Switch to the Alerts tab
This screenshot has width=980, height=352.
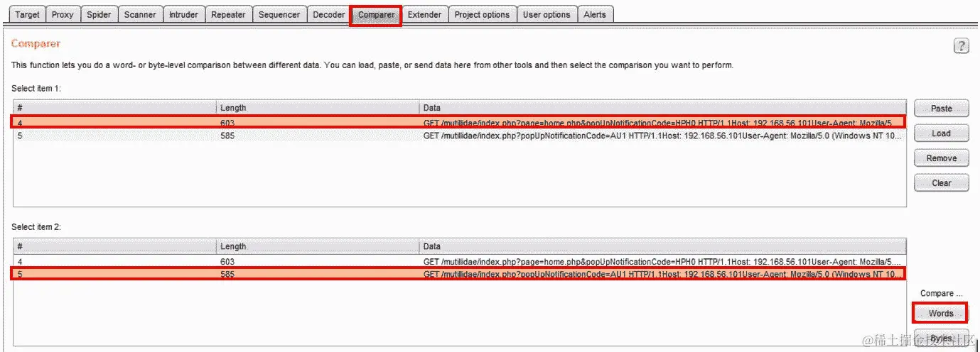click(x=595, y=14)
